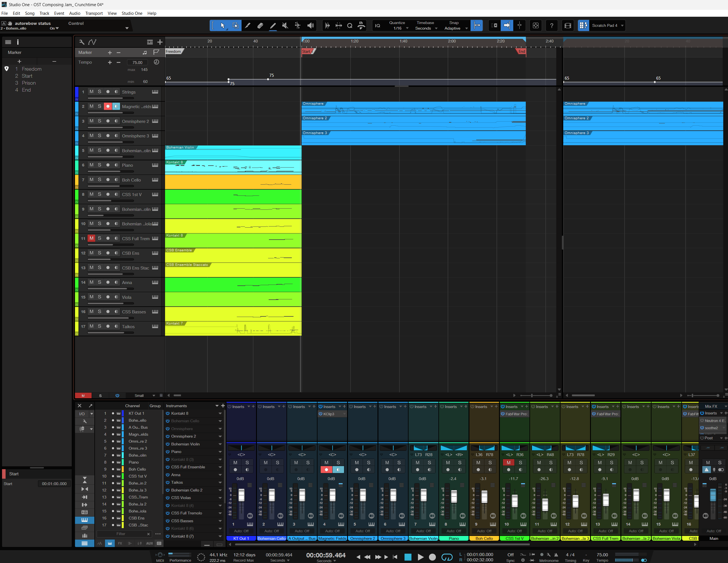Toggle power of Bohemian Violin instrument
The height and width of the screenshot is (563, 728).
click(x=168, y=444)
